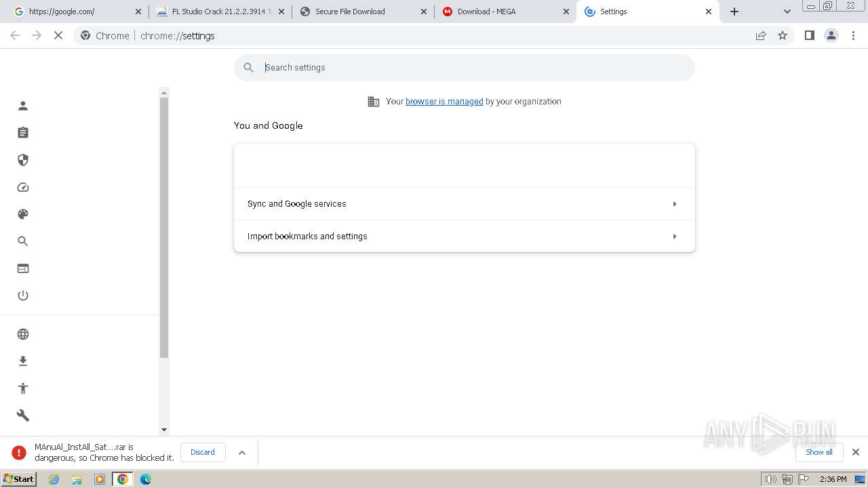This screenshot has width=868, height=488.
Task: Close the Download - MEGA tab
Action: coord(566,12)
